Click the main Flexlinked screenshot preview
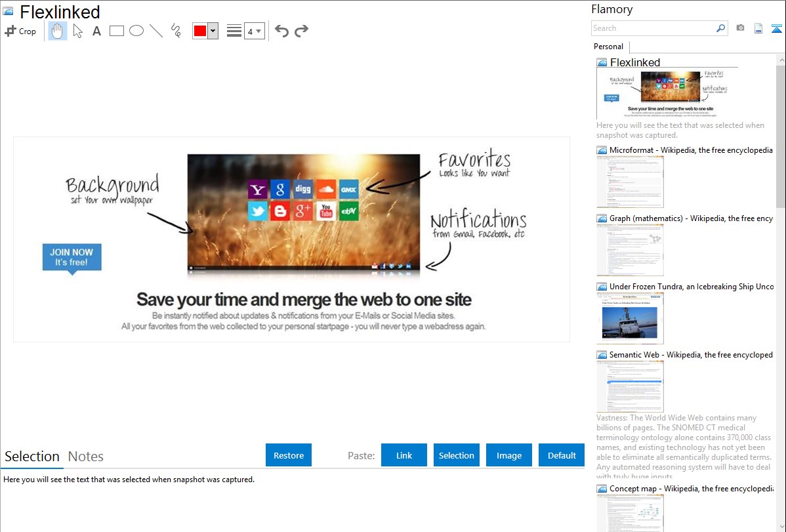 291,239
